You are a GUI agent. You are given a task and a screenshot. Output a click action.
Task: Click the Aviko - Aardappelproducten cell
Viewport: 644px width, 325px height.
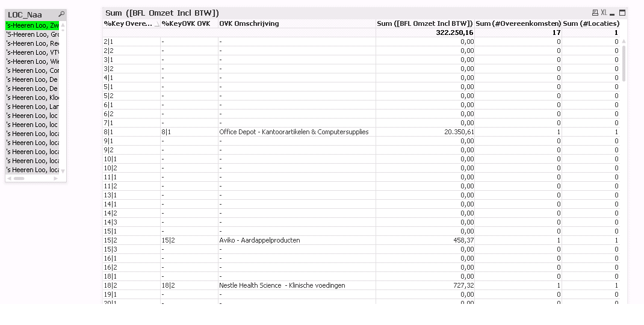(259, 240)
